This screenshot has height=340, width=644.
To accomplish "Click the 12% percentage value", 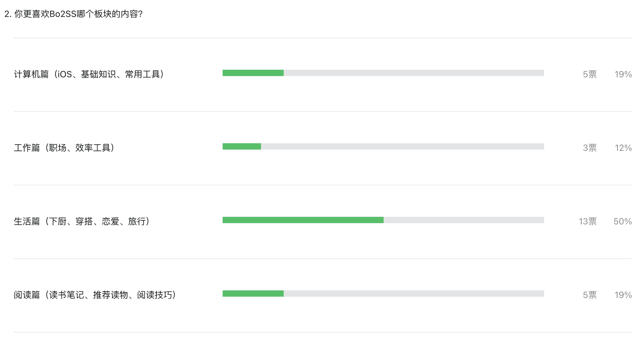I will (x=623, y=148).
